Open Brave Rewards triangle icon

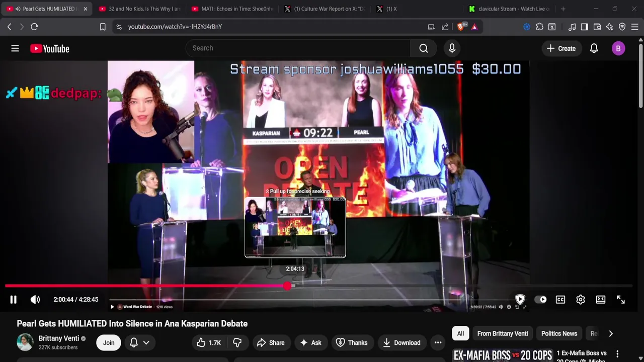coord(474,27)
